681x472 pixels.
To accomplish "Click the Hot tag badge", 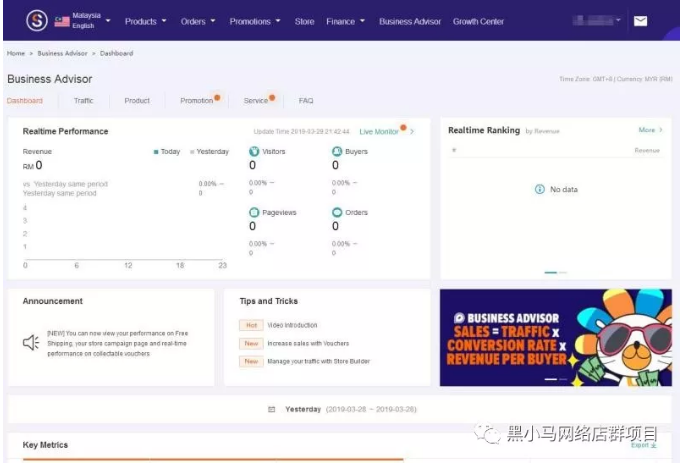I will (251, 325).
